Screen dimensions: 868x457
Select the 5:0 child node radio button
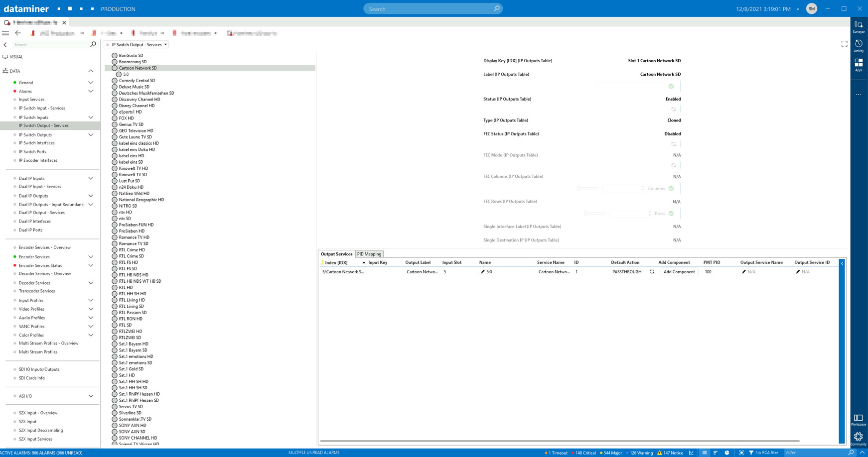119,75
